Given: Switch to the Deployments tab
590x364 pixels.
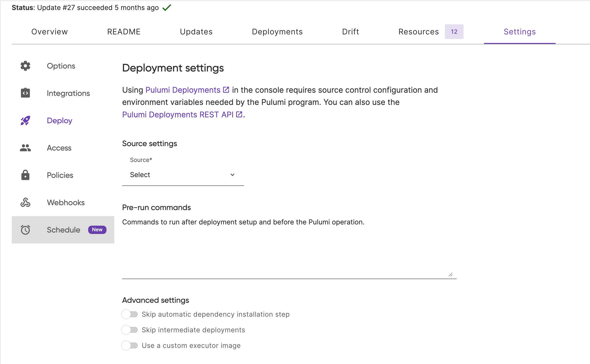Looking at the screenshot, I should 277,32.
